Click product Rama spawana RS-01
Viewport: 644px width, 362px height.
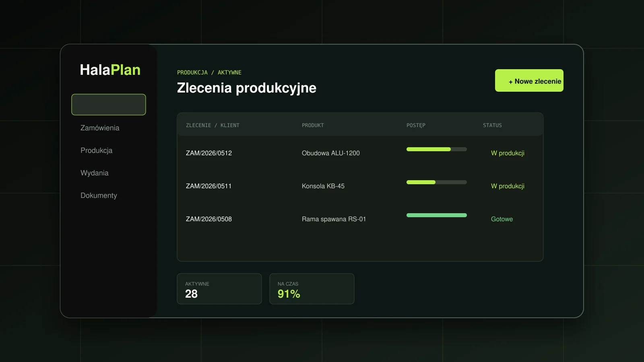[334, 219]
